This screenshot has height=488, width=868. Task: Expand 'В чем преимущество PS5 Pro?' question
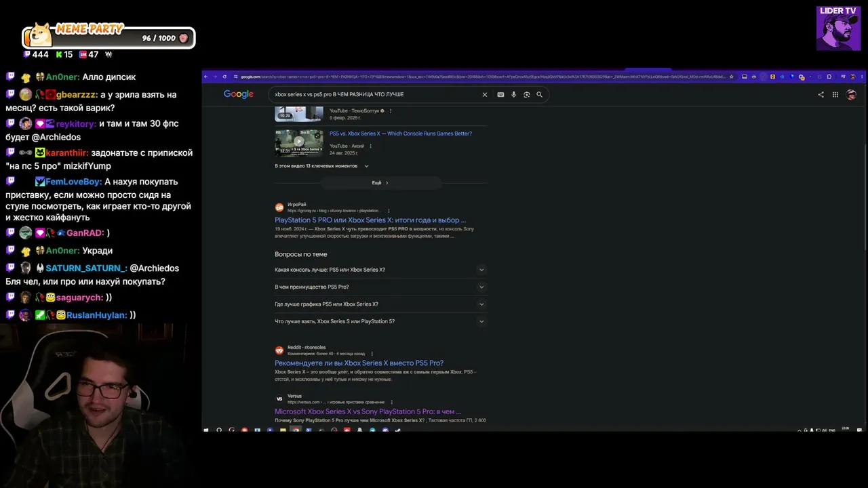coord(380,287)
